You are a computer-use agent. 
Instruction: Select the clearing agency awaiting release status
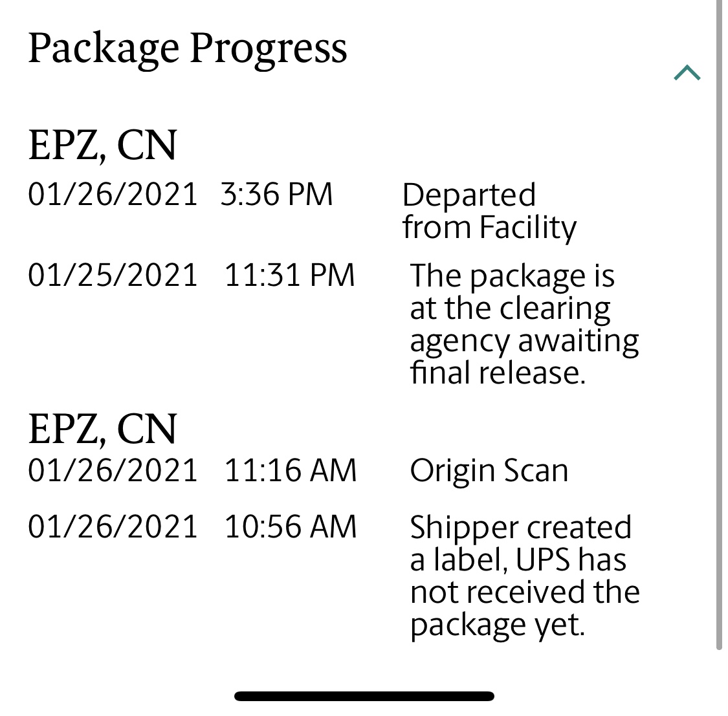(524, 323)
